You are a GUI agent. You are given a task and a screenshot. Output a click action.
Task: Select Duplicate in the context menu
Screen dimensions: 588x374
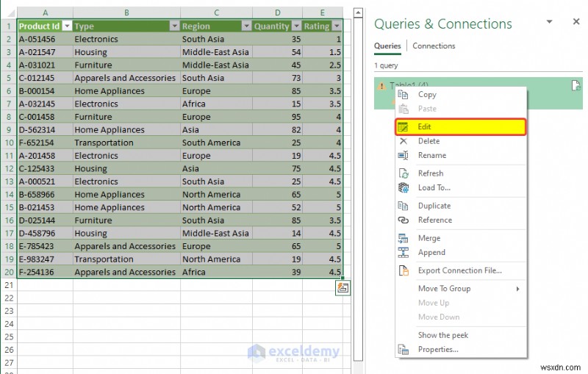click(x=462, y=206)
